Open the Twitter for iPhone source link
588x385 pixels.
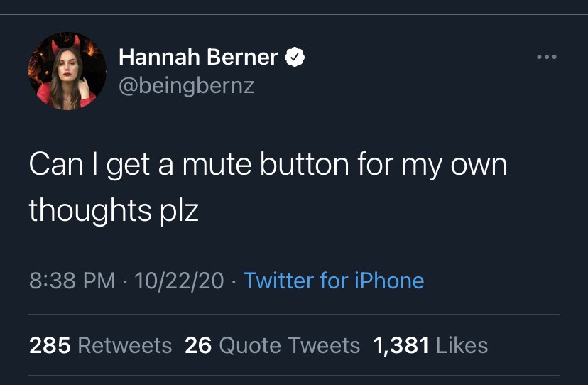click(x=334, y=281)
